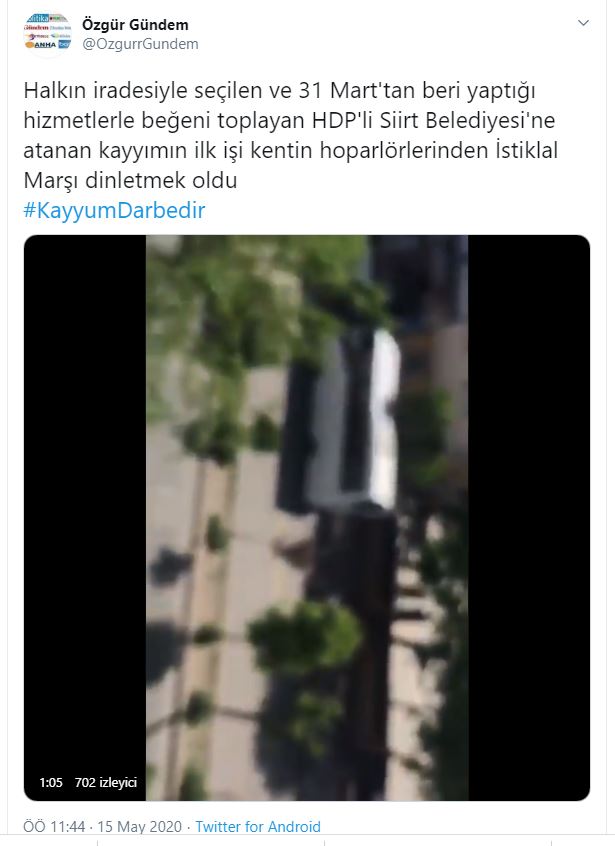Click the green tree at video bottom
This screenshot has height=846, width=615.
(305, 637)
